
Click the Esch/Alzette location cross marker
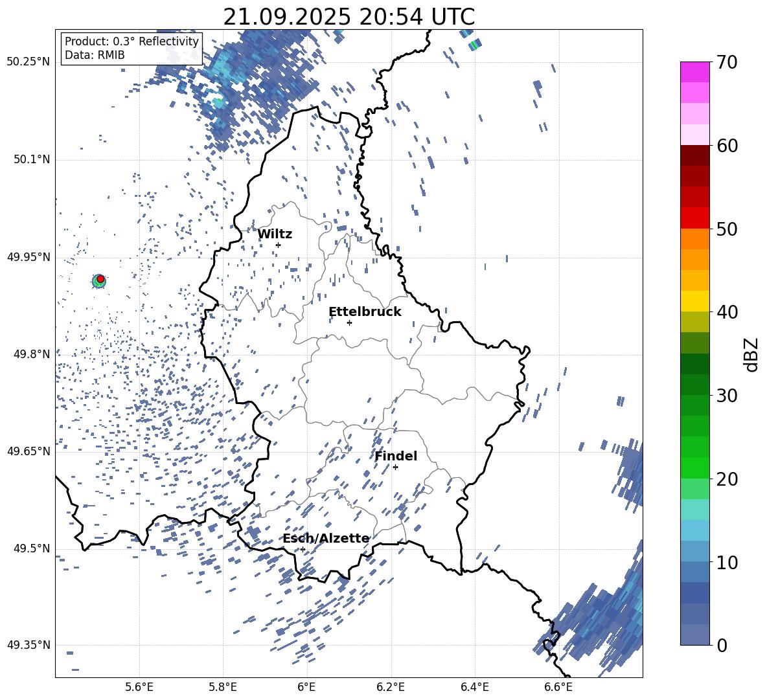[303, 549]
